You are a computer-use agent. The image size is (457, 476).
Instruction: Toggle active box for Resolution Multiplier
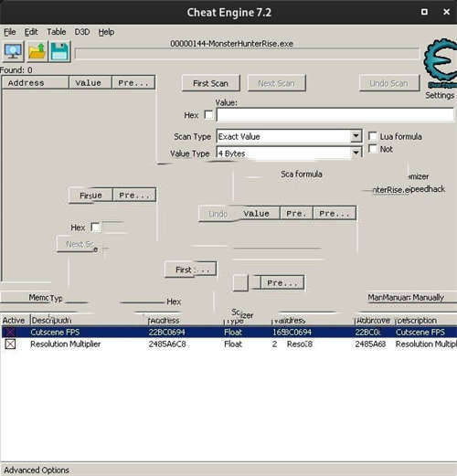coord(10,344)
